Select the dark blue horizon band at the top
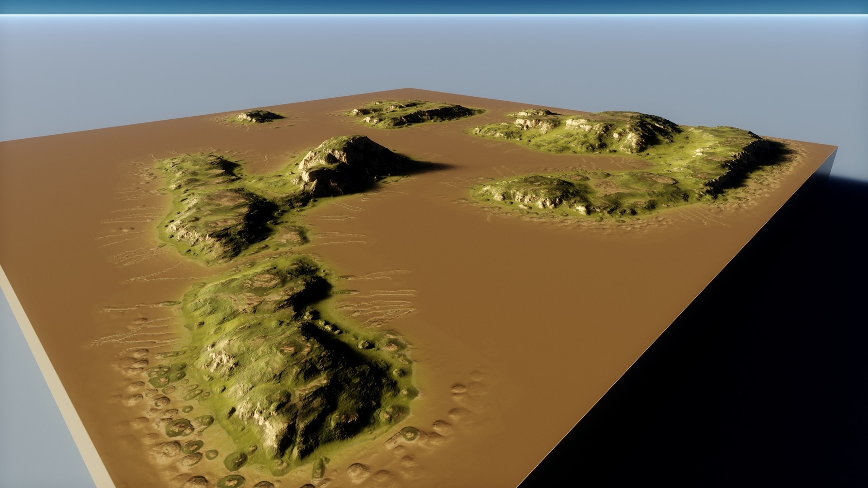 tap(434, 7)
